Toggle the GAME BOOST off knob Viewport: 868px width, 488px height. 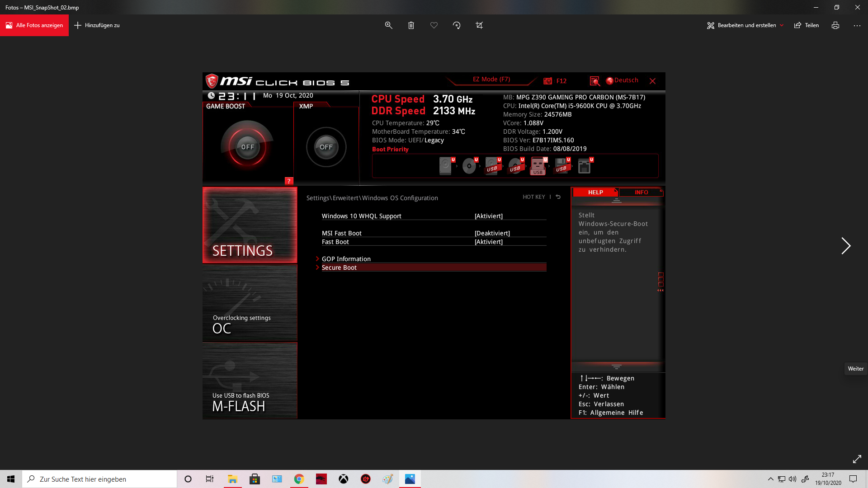[247, 147]
